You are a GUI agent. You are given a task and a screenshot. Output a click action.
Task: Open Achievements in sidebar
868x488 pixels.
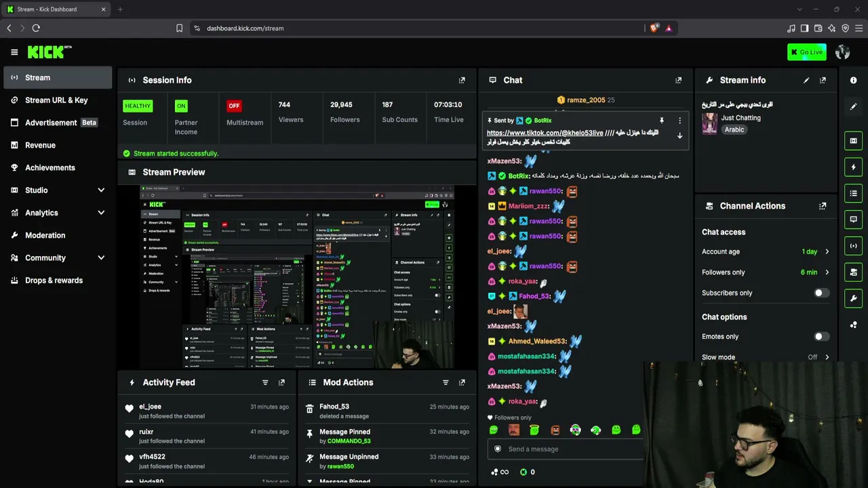tap(58, 167)
